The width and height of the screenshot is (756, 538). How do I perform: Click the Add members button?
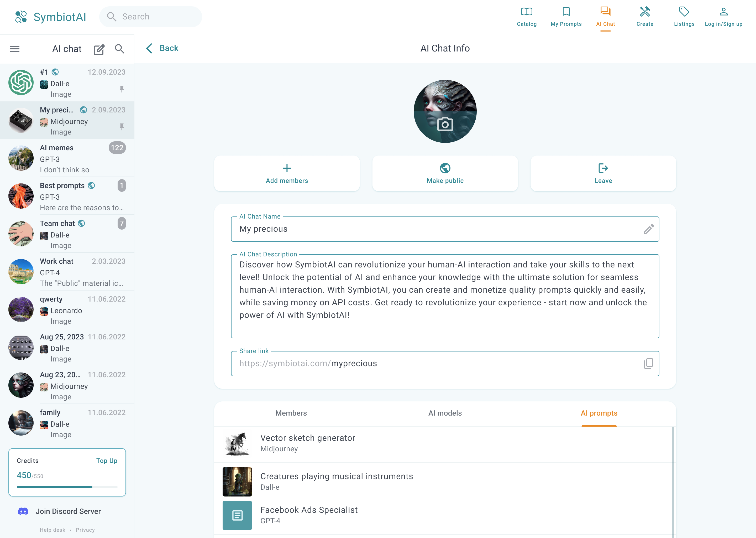287,173
